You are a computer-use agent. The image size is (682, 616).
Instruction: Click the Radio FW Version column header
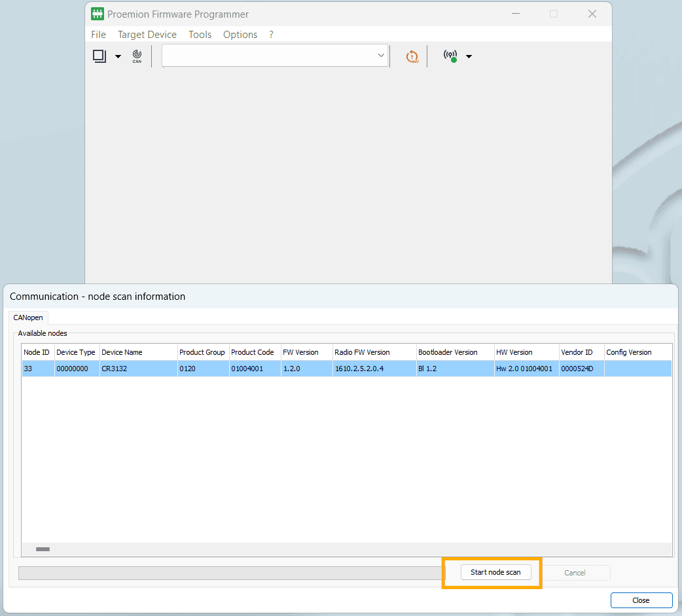[x=362, y=352]
